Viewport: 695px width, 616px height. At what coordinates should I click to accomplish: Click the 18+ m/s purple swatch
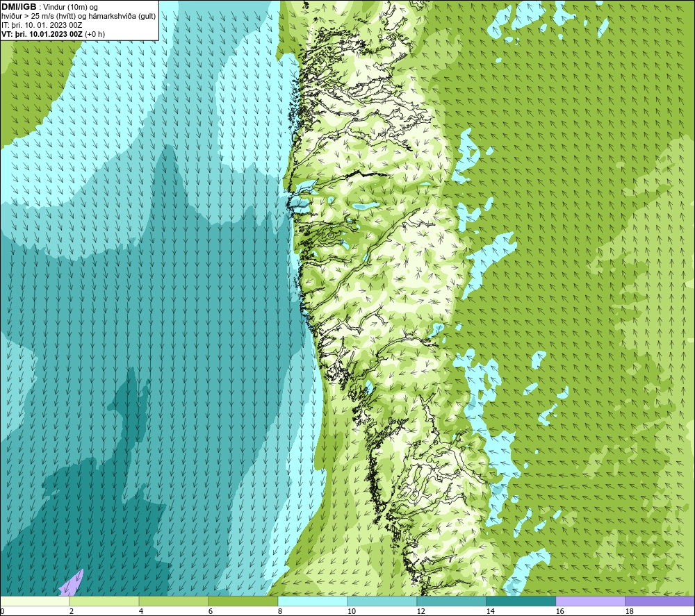660,601
